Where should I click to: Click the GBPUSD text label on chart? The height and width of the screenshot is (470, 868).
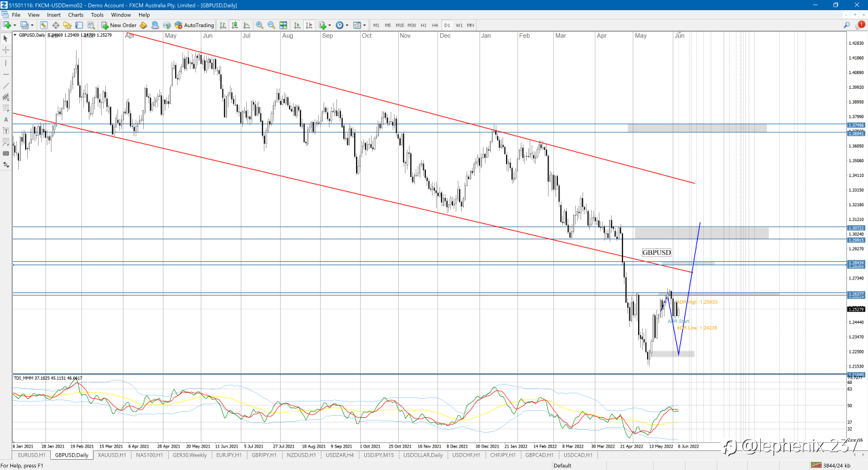[x=656, y=252]
